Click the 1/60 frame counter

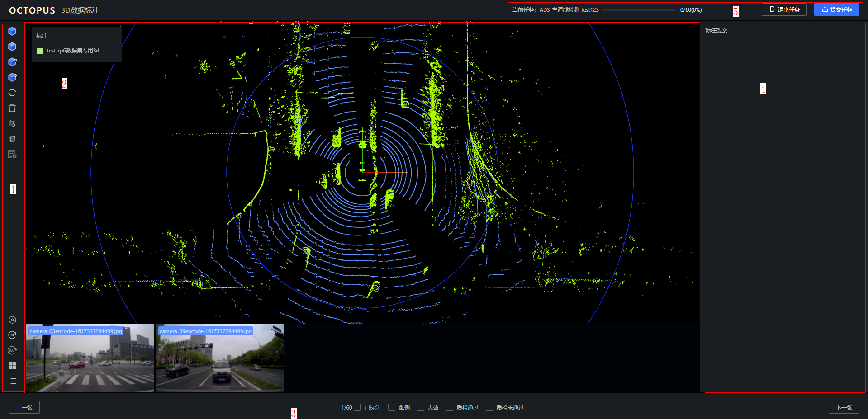pyautogui.click(x=346, y=408)
